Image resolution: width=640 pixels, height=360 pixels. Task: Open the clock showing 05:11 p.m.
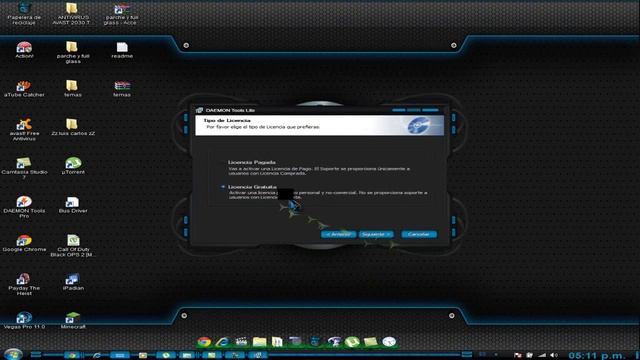coord(596,356)
